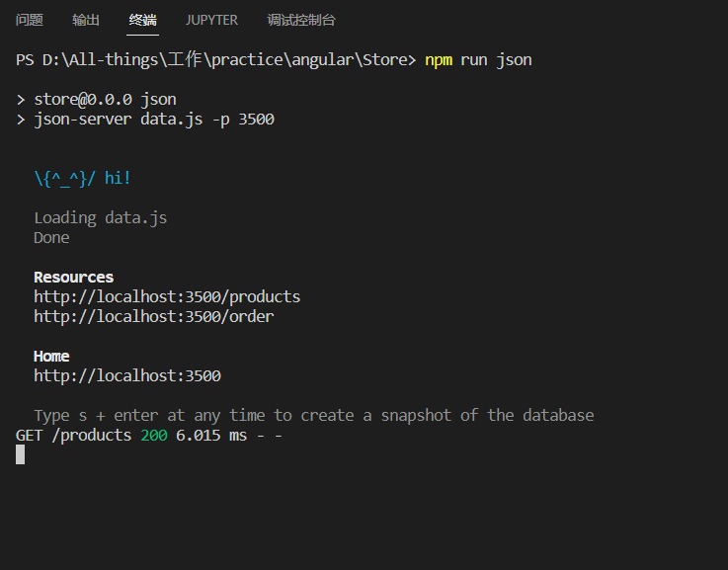728x570 pixels.
Task: Open the JUPYTER tab
Action: 211,20
